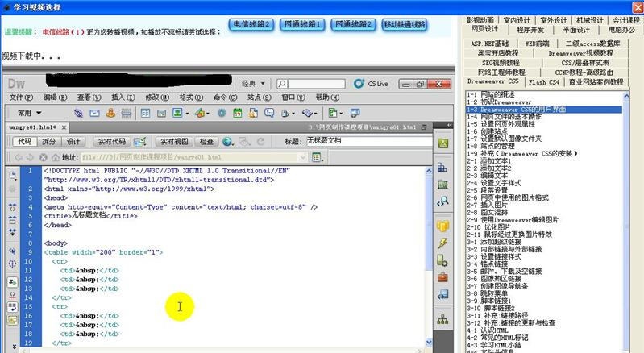Select lesson 3-4 锚点链接
644x353 pixels.
[487, 264]
